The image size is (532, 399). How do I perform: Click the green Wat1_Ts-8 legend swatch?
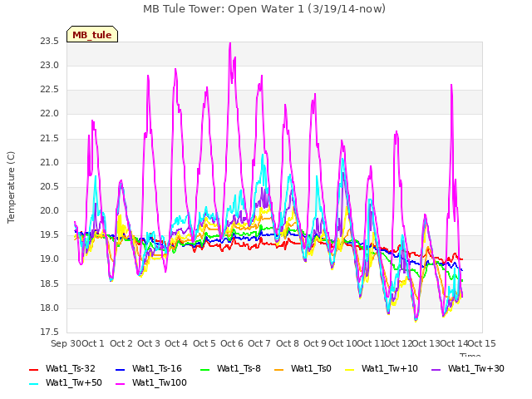click(205, 369)
